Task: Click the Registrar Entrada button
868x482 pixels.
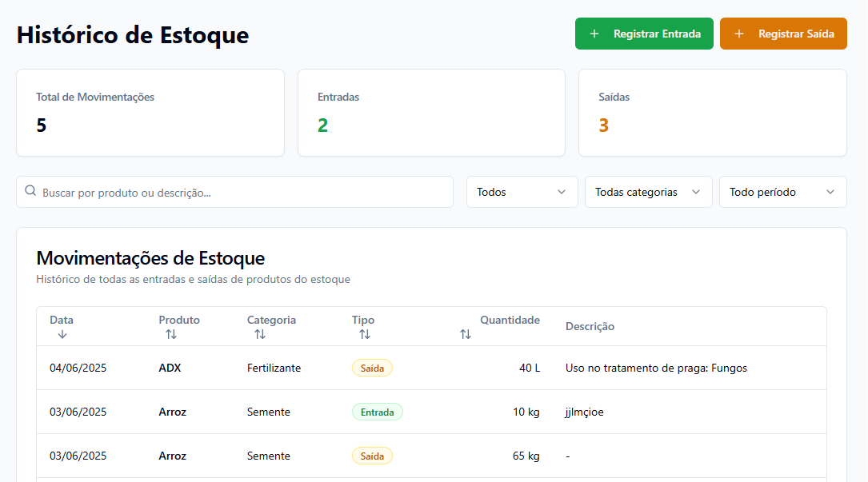Action: [x=644, y=34]
